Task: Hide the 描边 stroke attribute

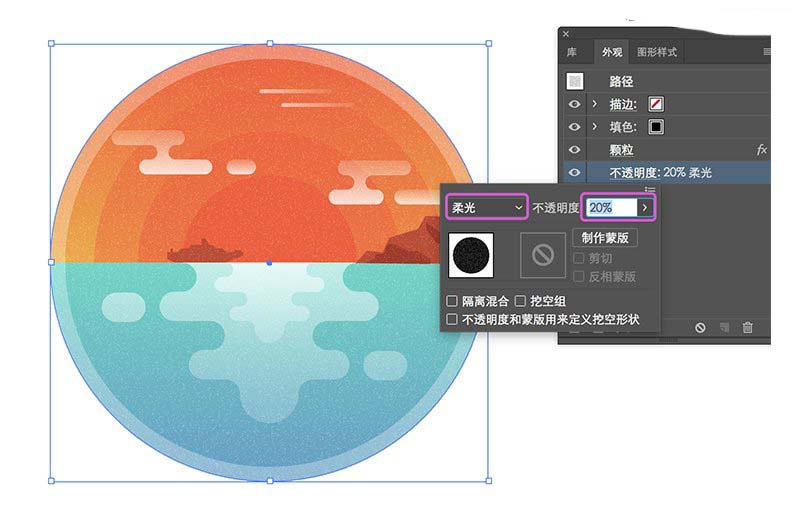Action: [x=574, y=104]
